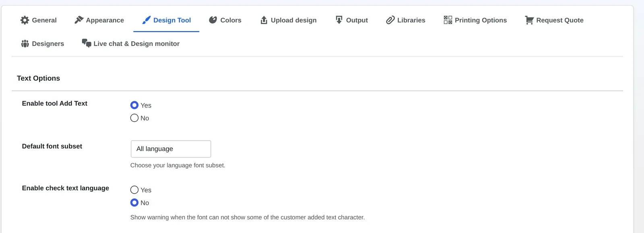Screen dimensions: 644x233
Task: Go to the Printing Options tab
Action: click(475, 20)
